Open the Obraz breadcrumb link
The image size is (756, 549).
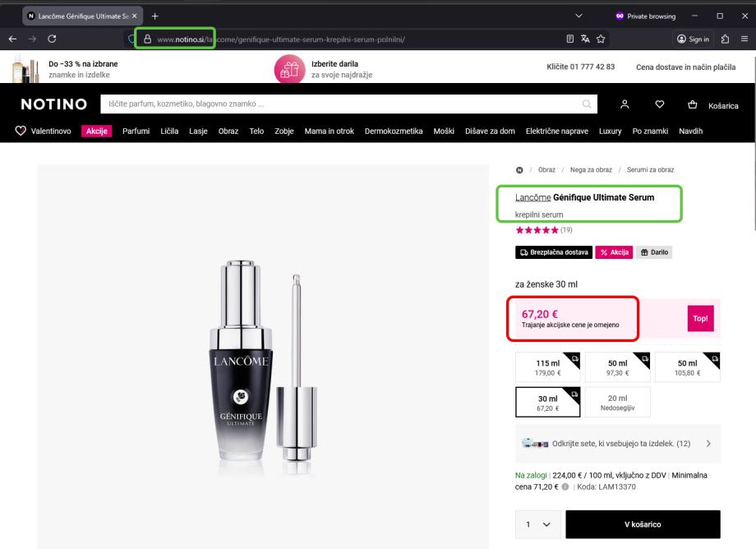point(546,169)
